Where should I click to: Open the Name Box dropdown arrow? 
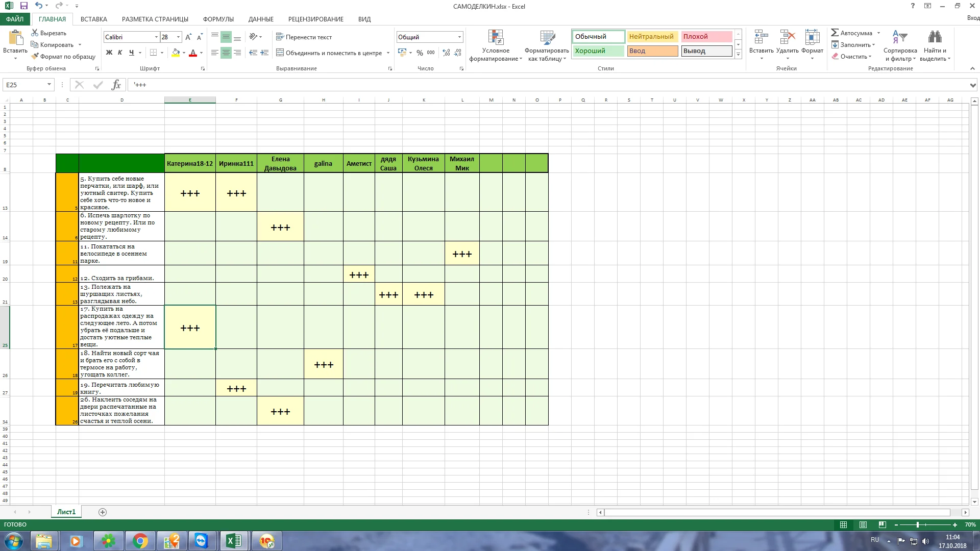point(49,85)
